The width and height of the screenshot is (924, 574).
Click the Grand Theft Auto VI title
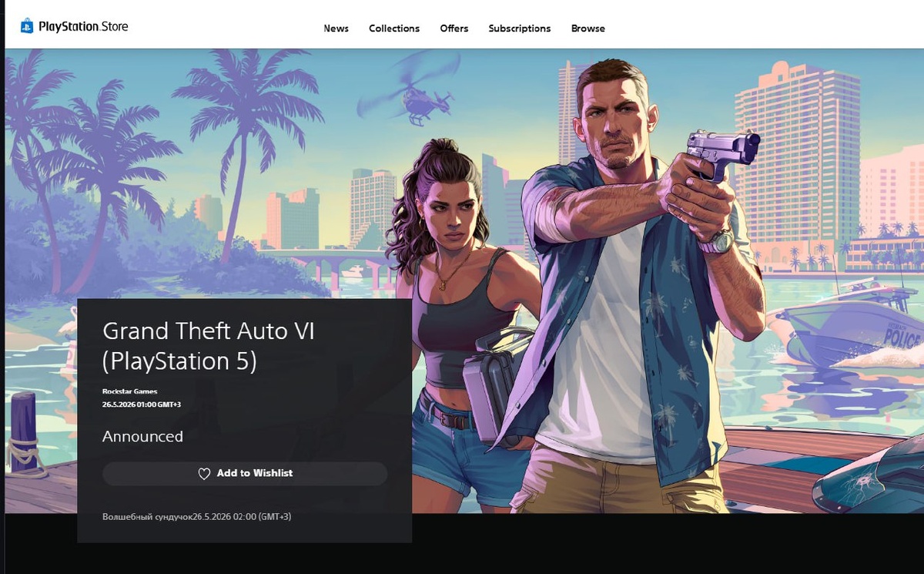pos(209,346)
